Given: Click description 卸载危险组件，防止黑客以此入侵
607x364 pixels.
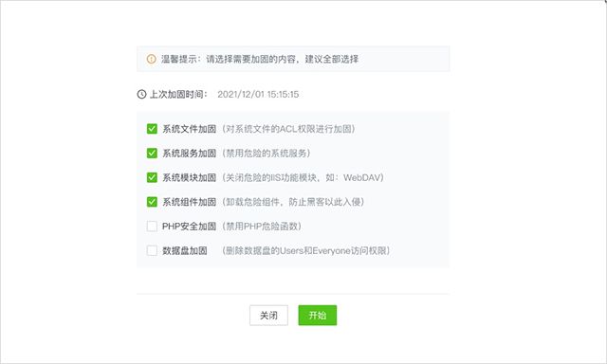Looking at the screenshot, I should tap(293, 202).
